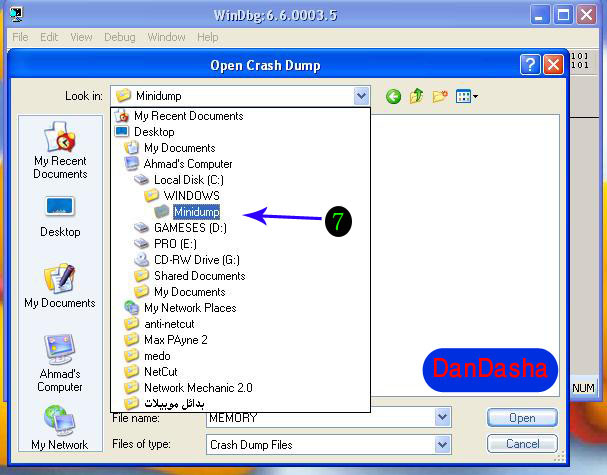The image size is (607, 475).
Task: Click the green Back arrow icon
Action: [393, 96]
